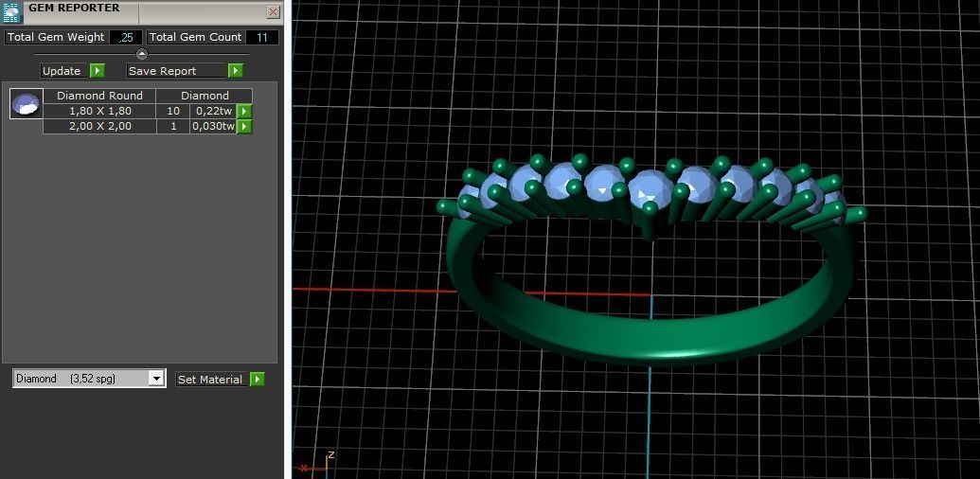980x479 pixels.
Task: Click the quantity '1' cell
Action: pos(173,126)
